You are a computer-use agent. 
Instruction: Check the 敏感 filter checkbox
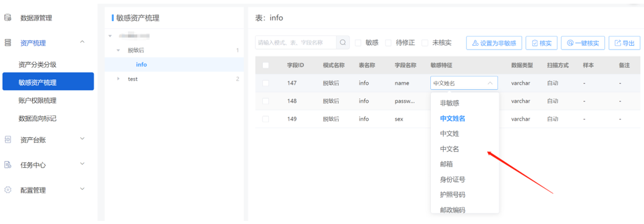coord(358,43)
